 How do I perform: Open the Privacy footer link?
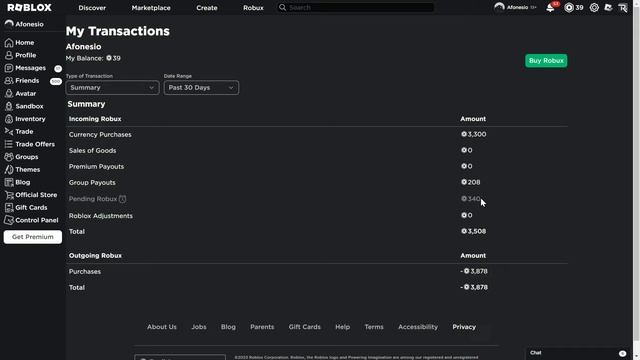464,327
